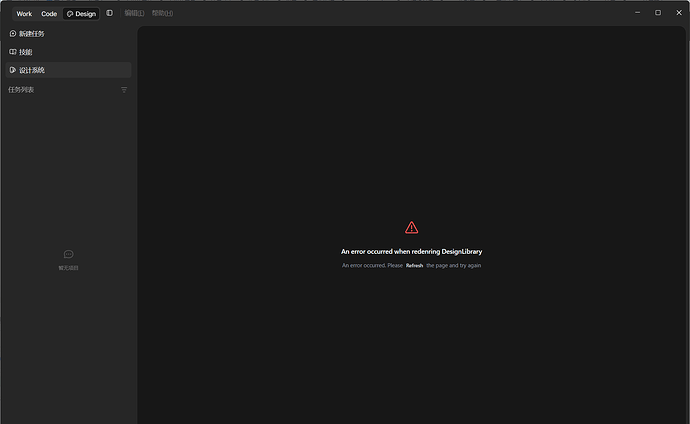Click the 新建任务 new task icon
The height and width of the screenshot is (424, 690).
click(13, 33)
